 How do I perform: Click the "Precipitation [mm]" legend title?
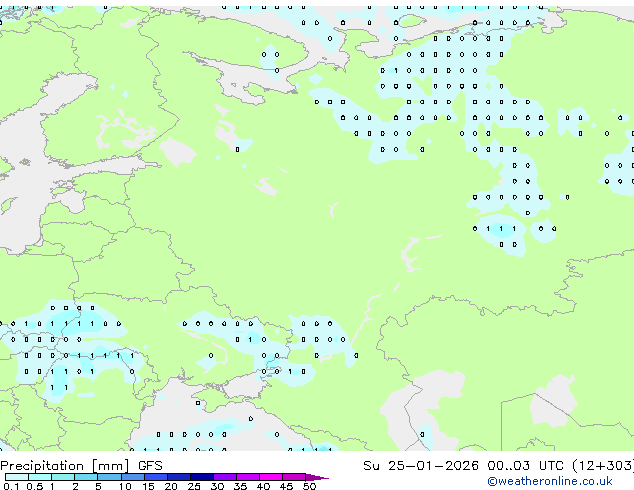65,466
